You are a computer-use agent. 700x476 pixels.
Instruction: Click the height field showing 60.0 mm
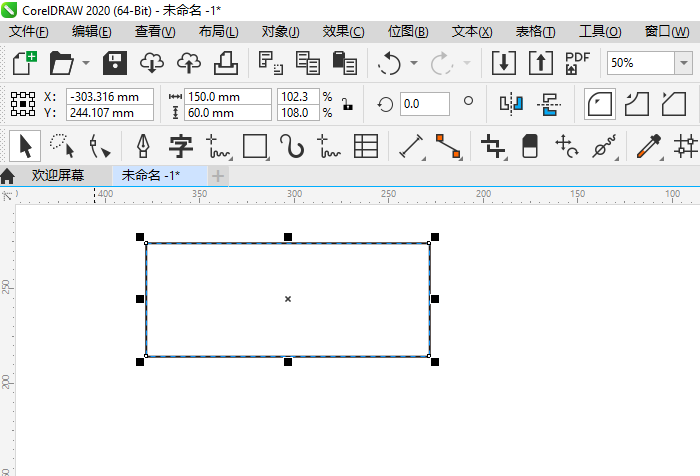(228, 113)
